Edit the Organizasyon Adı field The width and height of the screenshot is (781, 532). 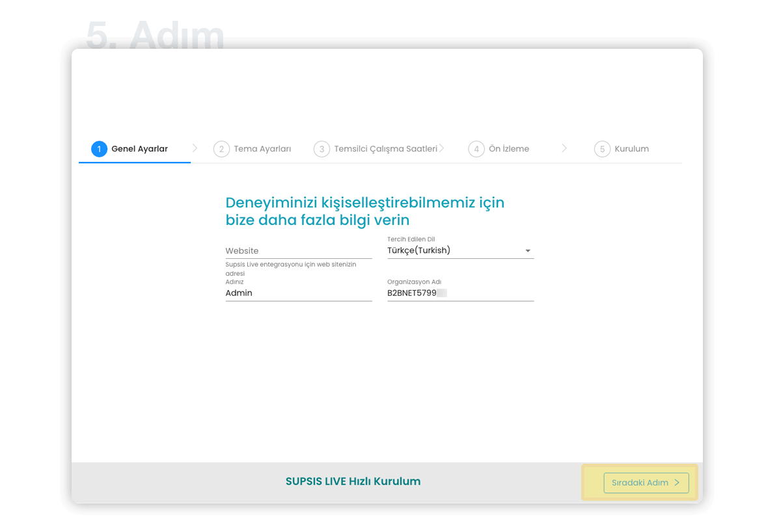coord(461,293)
